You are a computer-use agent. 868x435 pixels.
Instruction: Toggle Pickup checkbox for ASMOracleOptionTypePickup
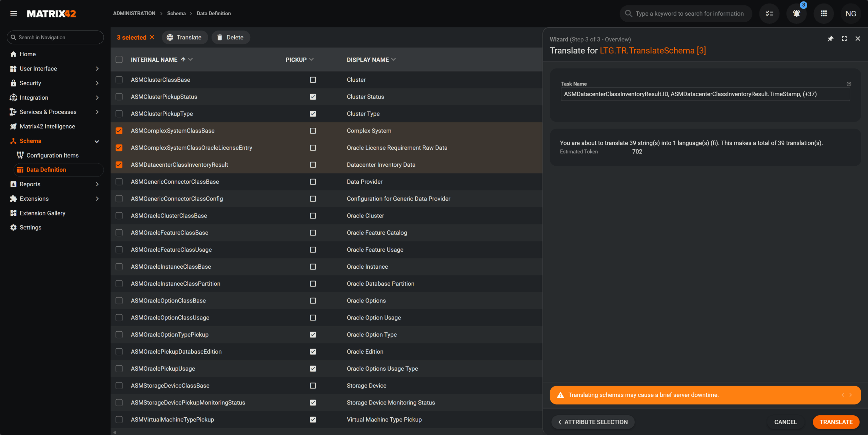[x=313, y=335]
